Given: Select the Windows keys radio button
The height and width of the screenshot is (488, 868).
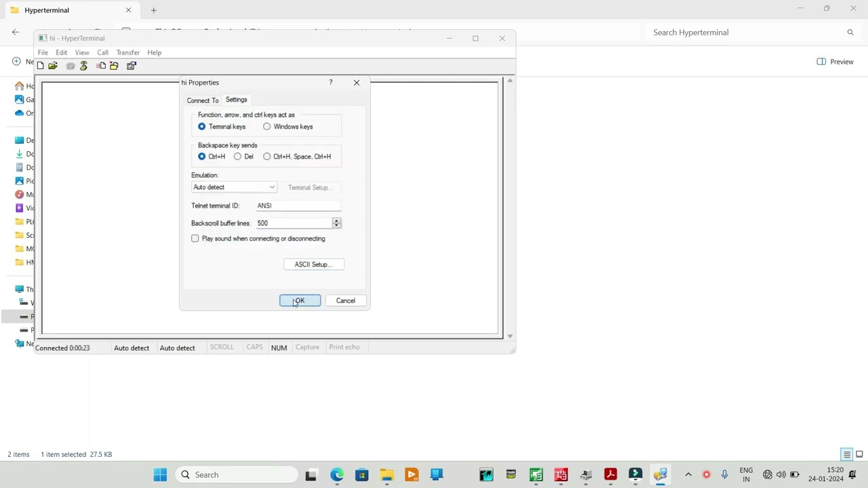Looking at the screenshot, I should click(x=267, y=127).
